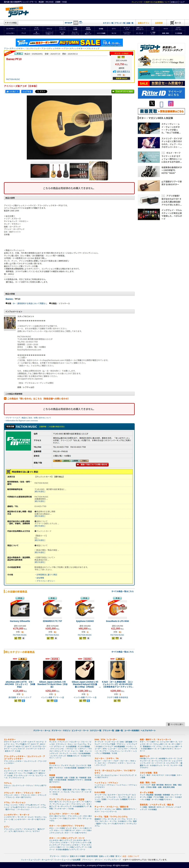Open Stevie Ray Vaughan guitar article thumbnail
This screenshot has height=868, width=189.
[149, 128]
